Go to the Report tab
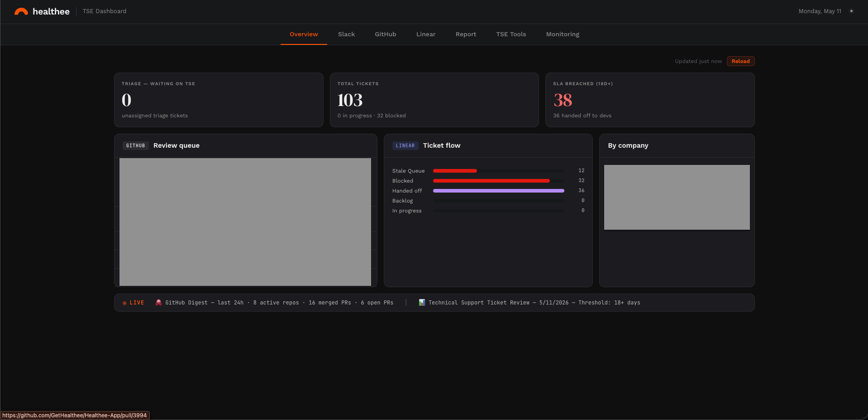 pos(466,34)
